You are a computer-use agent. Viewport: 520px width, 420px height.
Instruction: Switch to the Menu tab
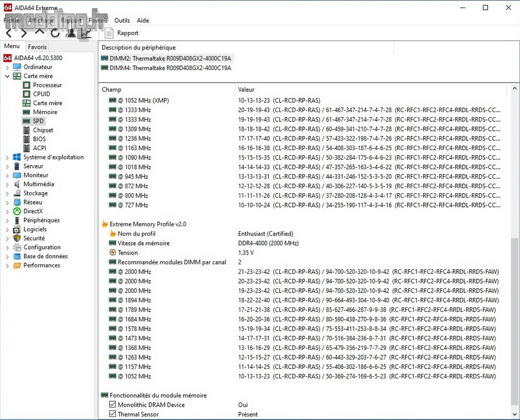(x=12, y=46)
